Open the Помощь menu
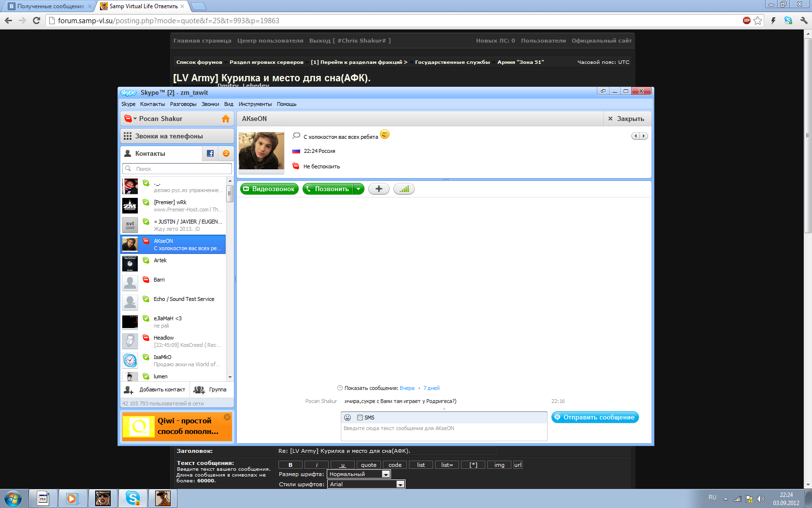Screen dimensions: 812x508 287,104
